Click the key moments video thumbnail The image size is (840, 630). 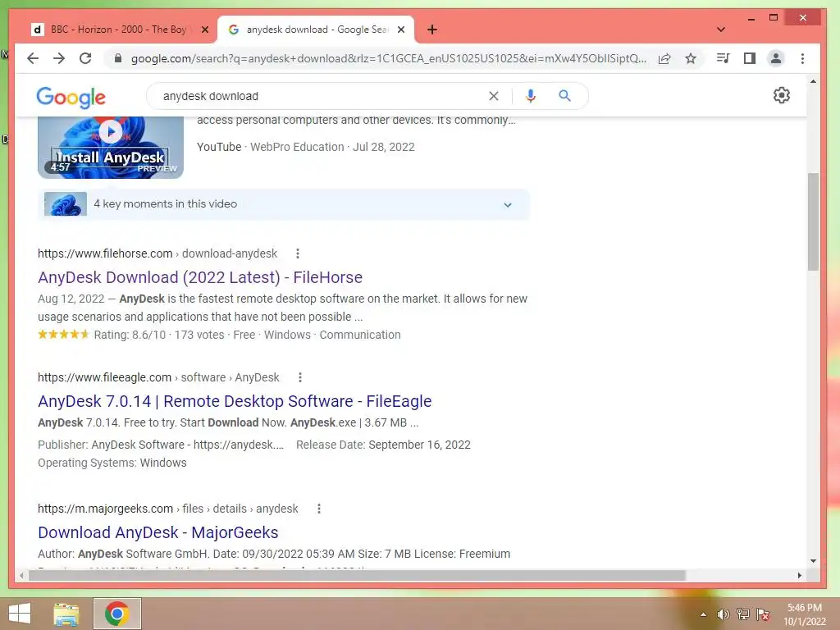pos(66,204)
